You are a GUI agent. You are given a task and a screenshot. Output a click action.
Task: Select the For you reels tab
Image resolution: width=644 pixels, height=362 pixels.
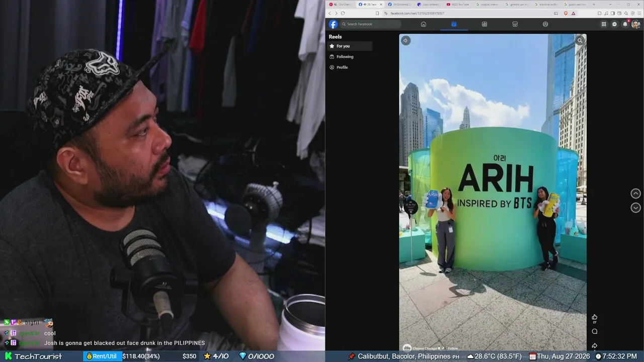tap(350, 46)
